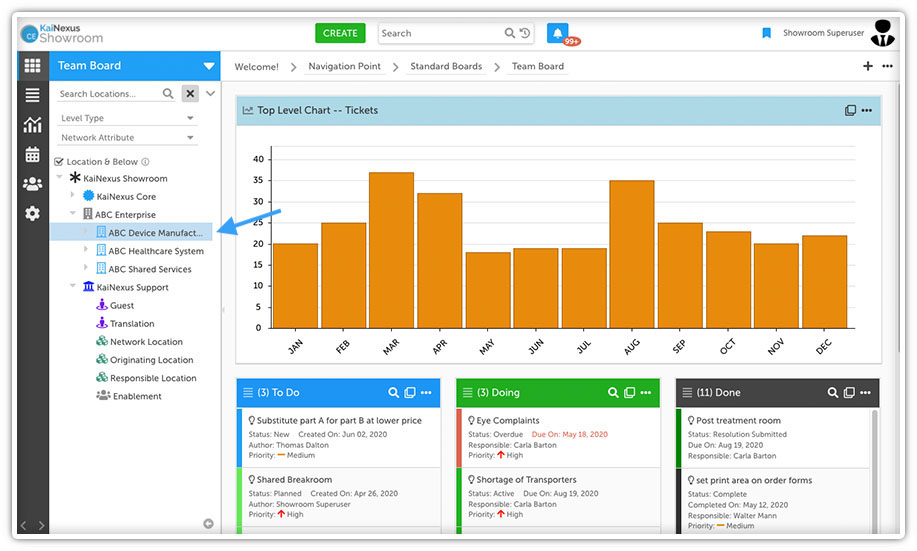The width and height of the screenshot is (917, 551).
Task: Open the Eye Complaints item
Action: point(508,421)
